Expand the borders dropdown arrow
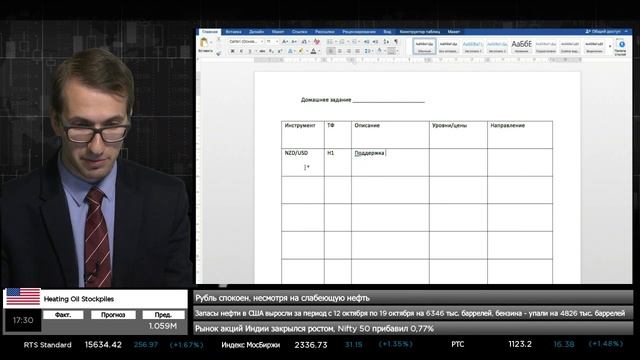Screen dimensions: 640x360 [x=398, y=51]
